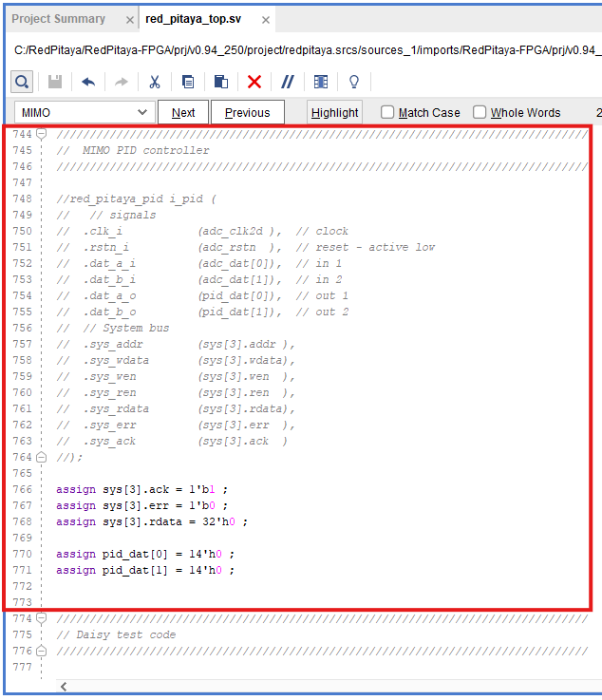Switch to the Project Summary tab
This screenshot has width=602, height=700.
coord(59,19)
